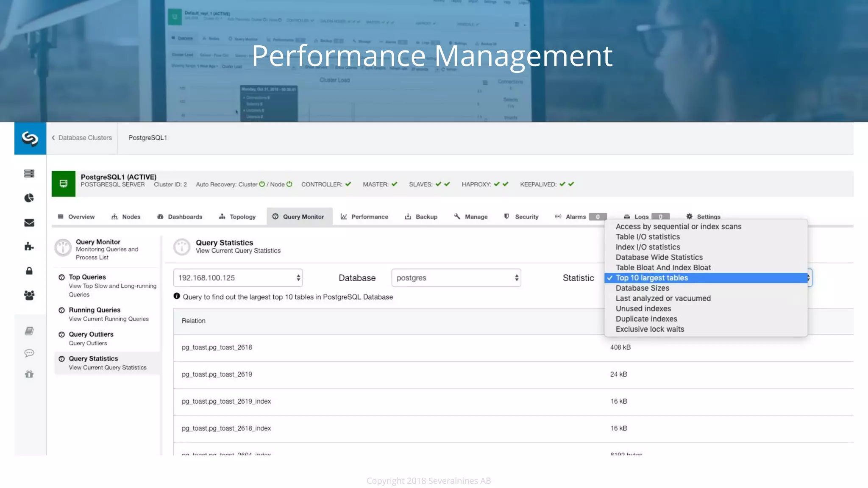Open Top Queries in left panel
This screenshot has height=488, width=868.
108,285
